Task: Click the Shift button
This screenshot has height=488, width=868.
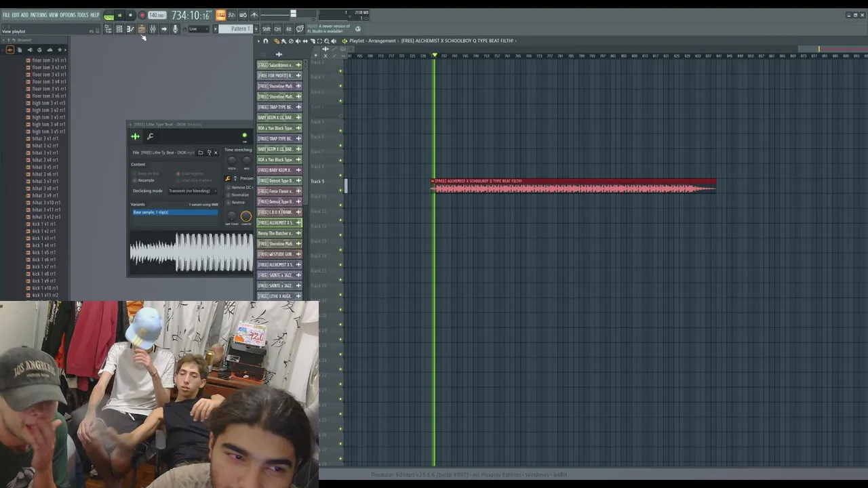Action: pos(267,29)
